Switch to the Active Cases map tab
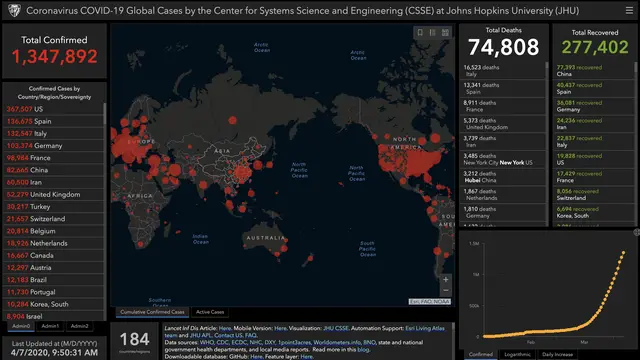 tap(210, 312)
